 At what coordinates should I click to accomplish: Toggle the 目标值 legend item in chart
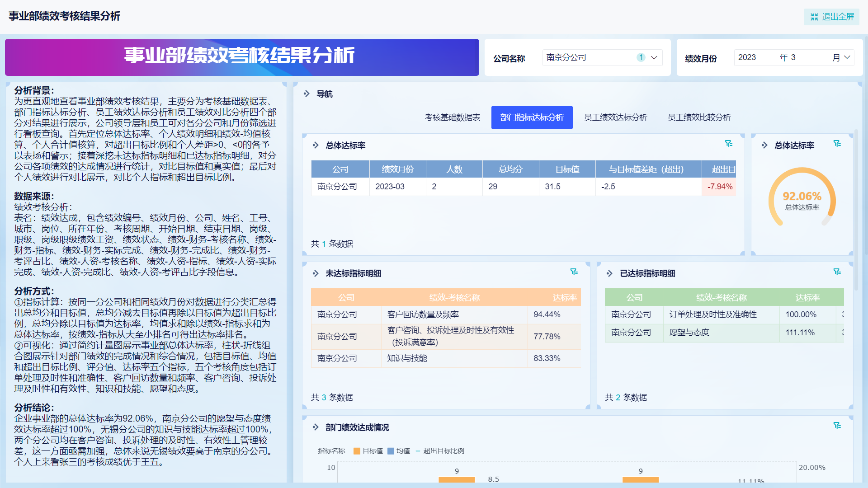368,451
